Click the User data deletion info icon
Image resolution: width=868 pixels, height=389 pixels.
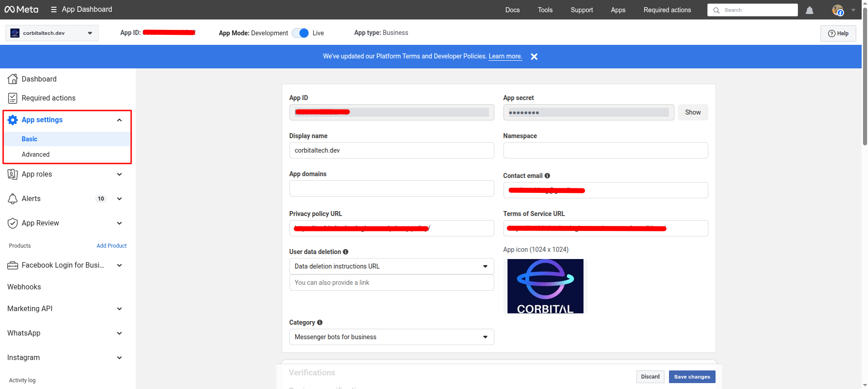coord(346,252)
